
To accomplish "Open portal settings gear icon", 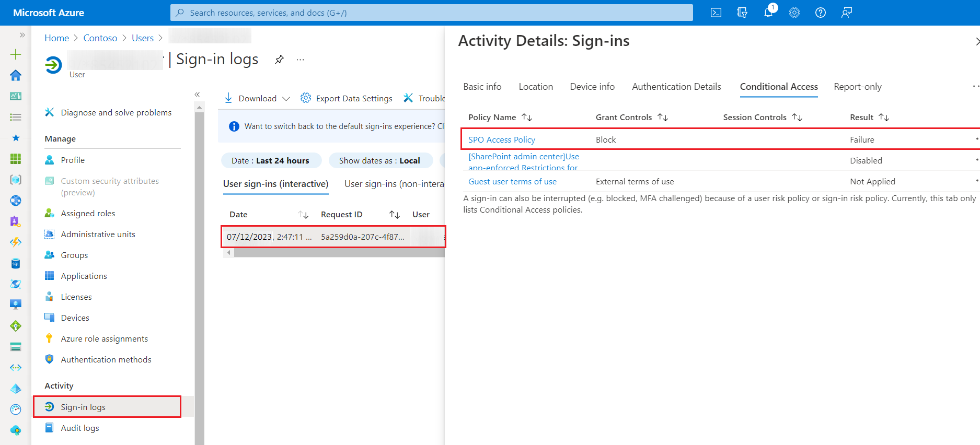I will pos(794,13).
